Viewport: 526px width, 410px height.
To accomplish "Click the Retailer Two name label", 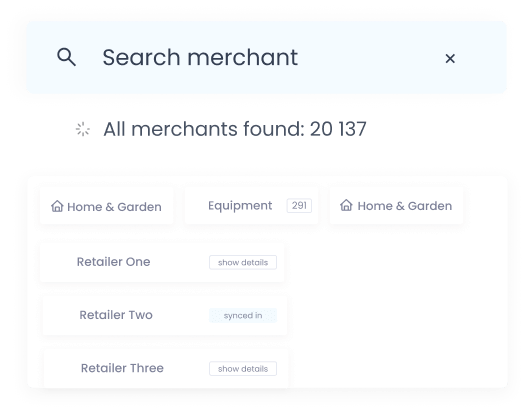I will (x=116, y=315).
